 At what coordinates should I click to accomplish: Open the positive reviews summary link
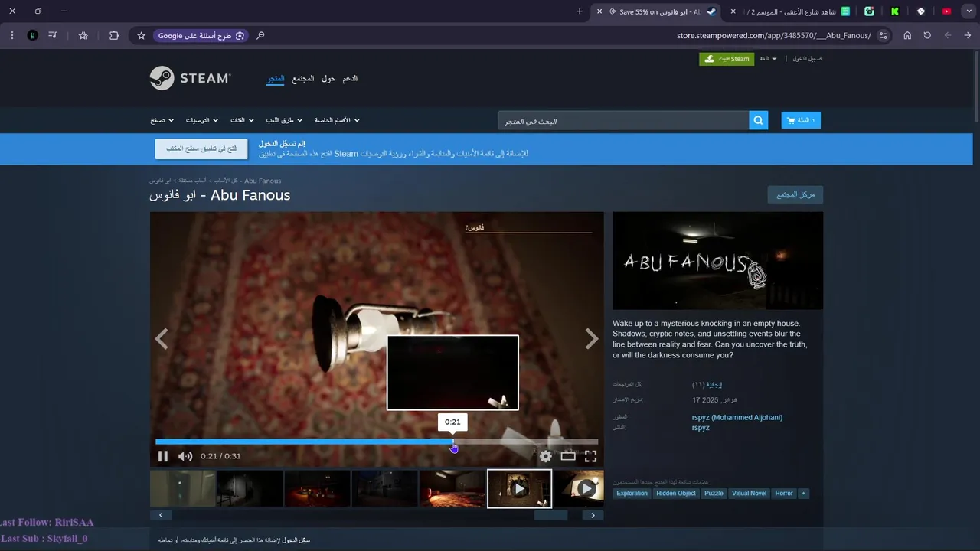click(713, 384)
